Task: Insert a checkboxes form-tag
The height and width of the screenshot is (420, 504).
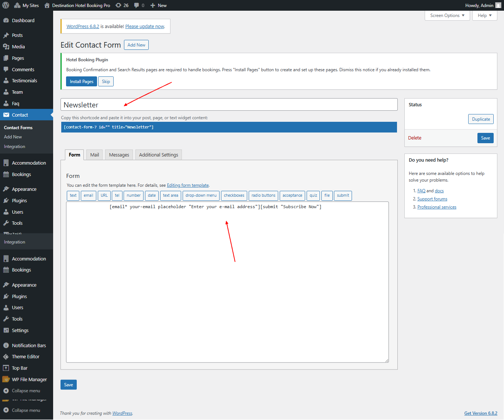Action: click(x=234, y=196)
